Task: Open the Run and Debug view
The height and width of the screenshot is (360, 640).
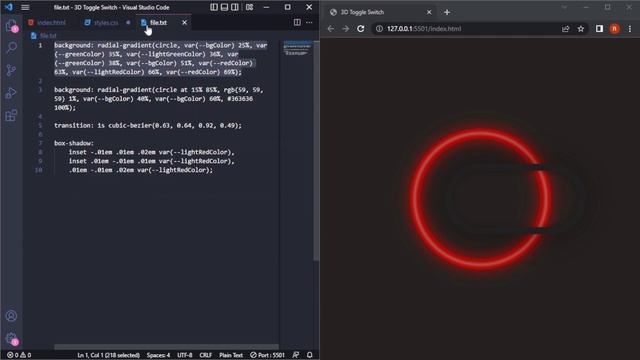Action: (x=11, y=93)
